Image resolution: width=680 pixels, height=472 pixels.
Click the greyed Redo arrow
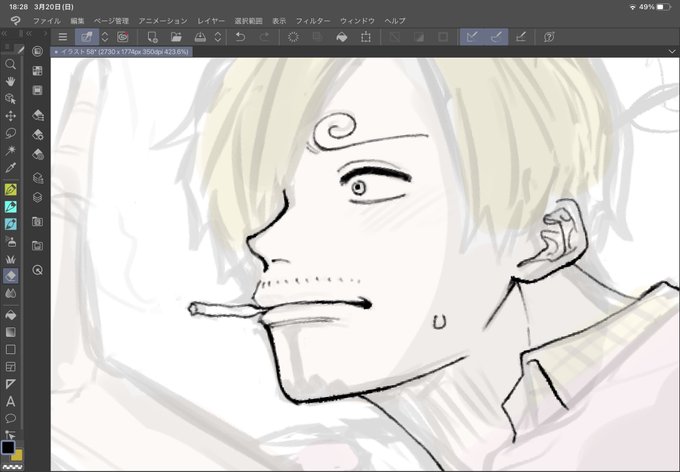click(x=264, y=37)
